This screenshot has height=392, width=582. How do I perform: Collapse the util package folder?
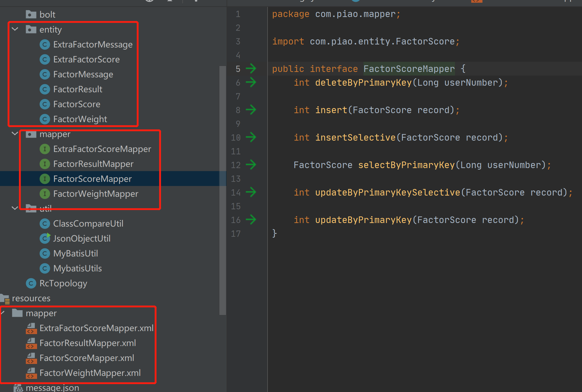(15, 208)
